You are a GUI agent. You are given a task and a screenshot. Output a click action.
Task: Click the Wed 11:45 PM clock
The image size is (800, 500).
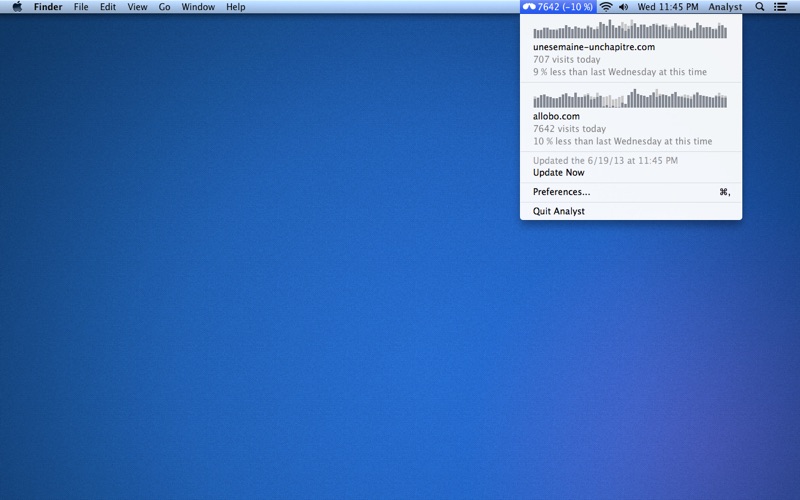coord(668,7)
